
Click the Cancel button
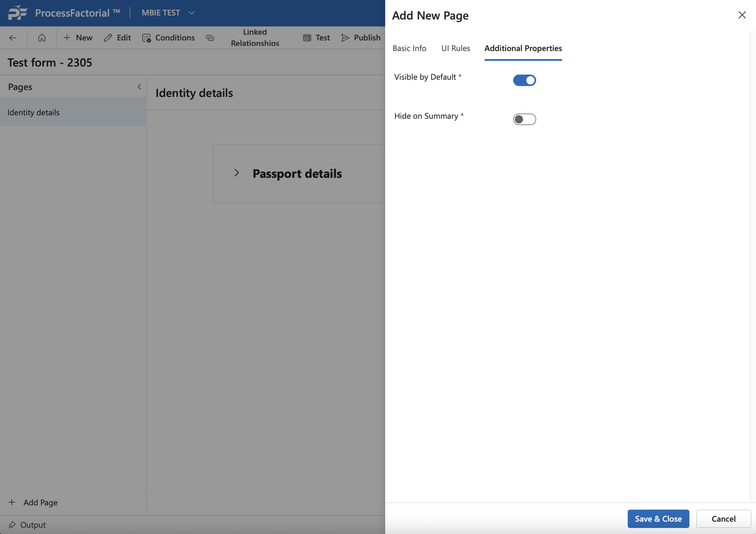click(723, 519)
